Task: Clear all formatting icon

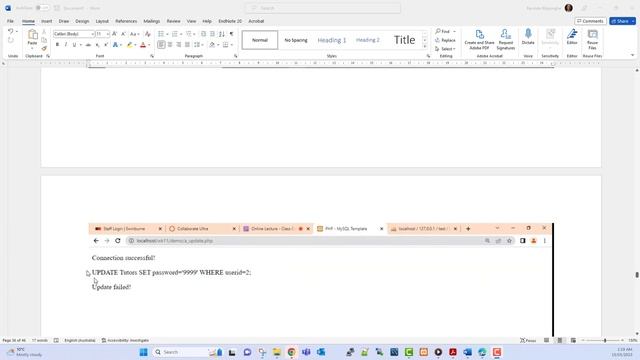Action: coord(148,34)
